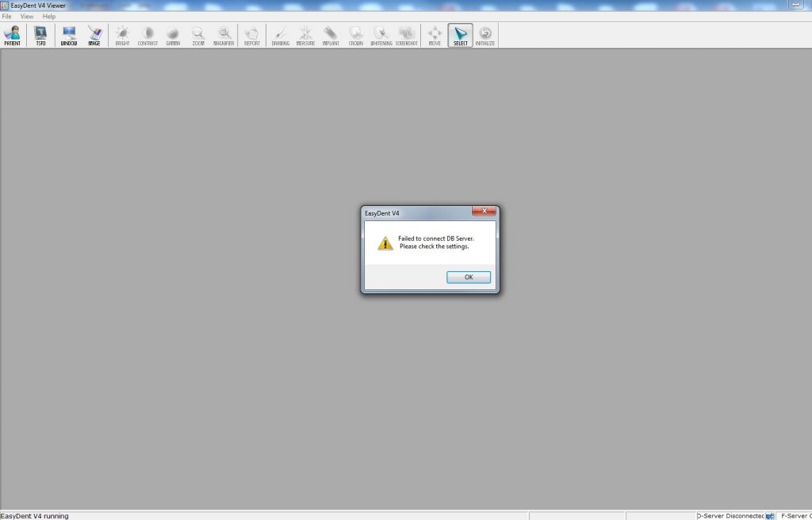Activate the Magnifier tool
812x520 pixels.
point(224,36)
